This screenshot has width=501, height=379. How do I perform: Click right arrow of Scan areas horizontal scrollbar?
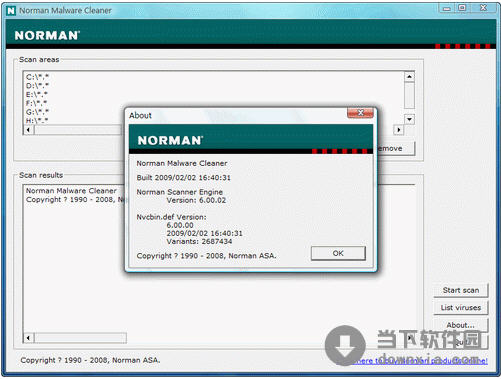click(399, 130)
